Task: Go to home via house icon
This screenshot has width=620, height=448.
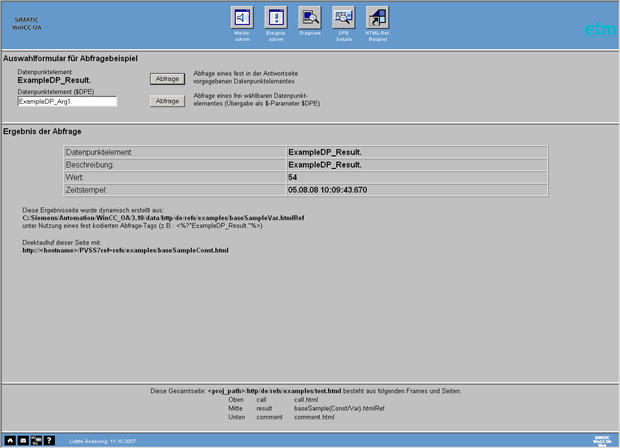Action: point(10,439)
